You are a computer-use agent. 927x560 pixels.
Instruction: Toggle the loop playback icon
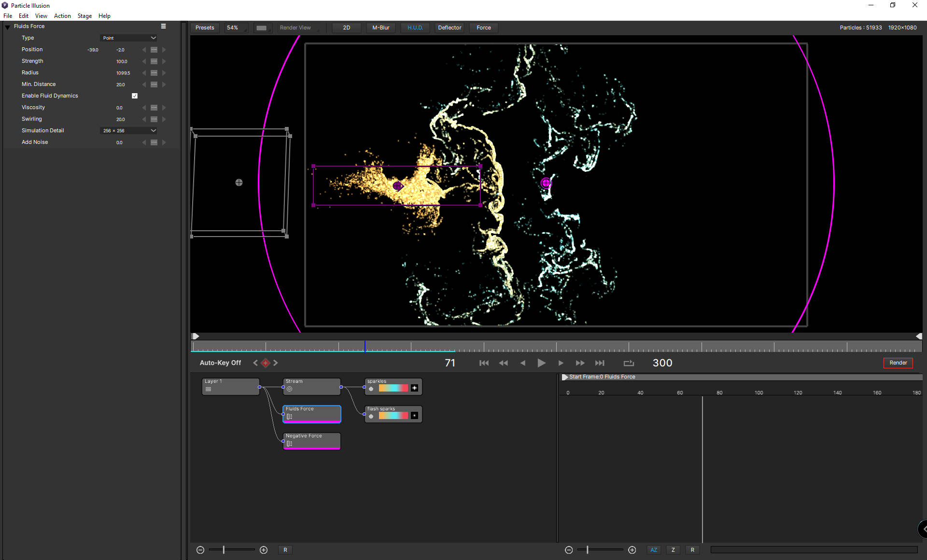click(628, 363)
